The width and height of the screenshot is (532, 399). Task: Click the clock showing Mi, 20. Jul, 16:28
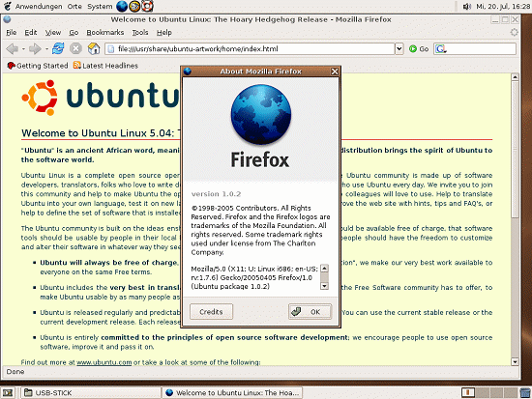(503, 7)
